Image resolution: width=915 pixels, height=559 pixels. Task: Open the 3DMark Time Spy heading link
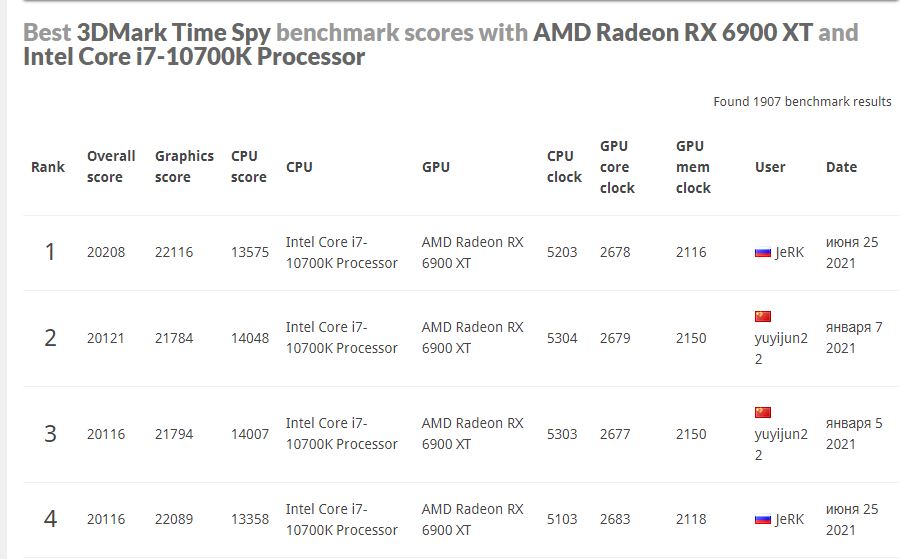173,33
